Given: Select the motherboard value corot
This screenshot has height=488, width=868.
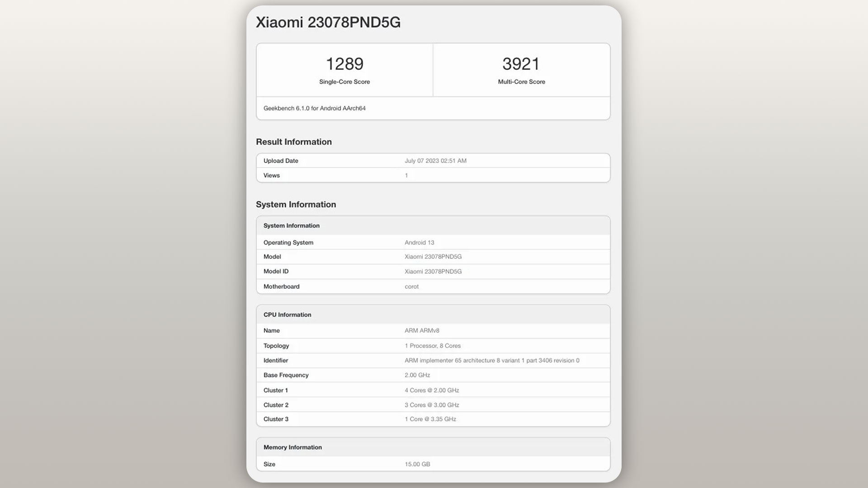Looking at the screenshot, I should [411, 286].
